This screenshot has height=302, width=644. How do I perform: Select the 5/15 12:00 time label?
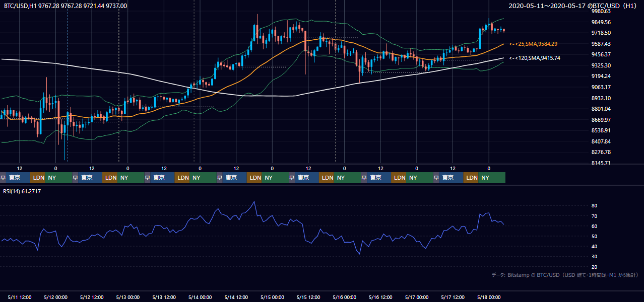pos(308,297)
